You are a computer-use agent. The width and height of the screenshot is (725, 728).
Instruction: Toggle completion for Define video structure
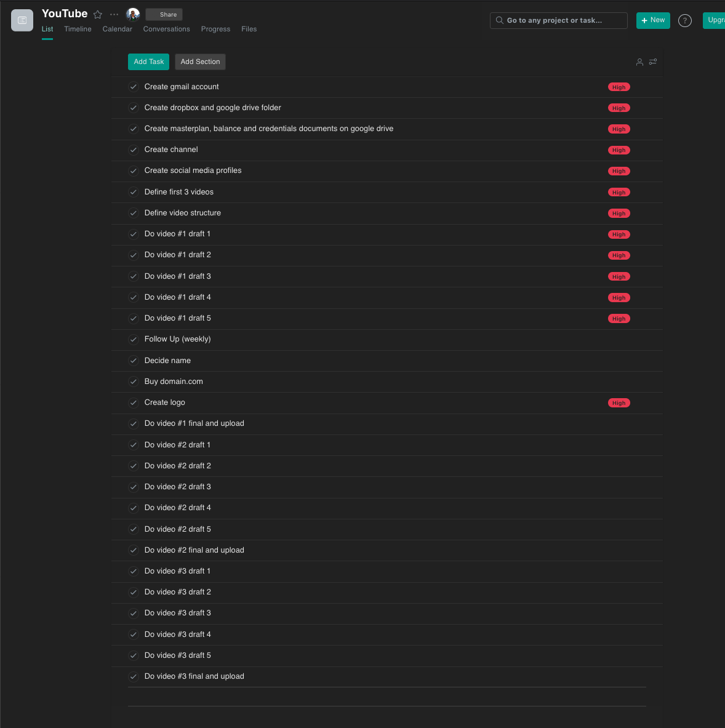coord(134,213)
